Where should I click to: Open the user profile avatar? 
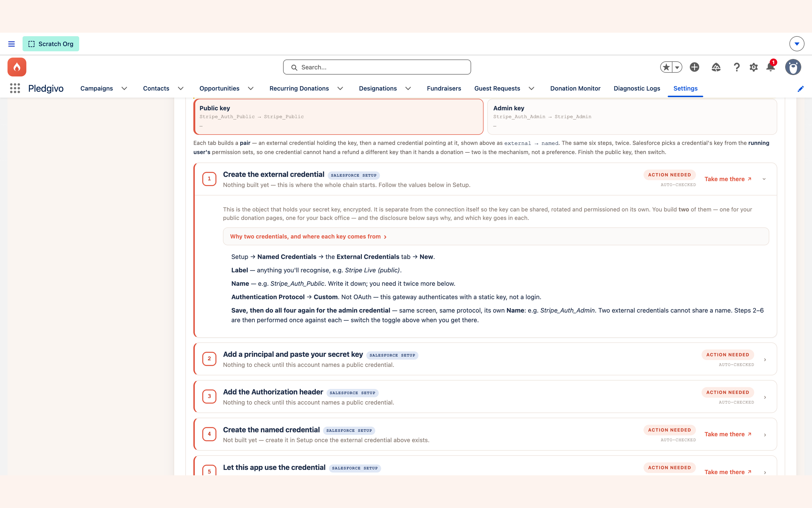(x=793, y=67)
